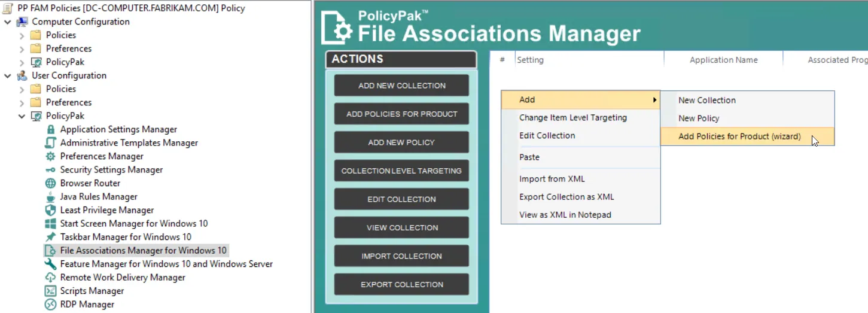Viewport: 868px width, 313px height.
Task: Open the Add submenu in context menu
Action: pyautogui.click(x=581, y=100)
